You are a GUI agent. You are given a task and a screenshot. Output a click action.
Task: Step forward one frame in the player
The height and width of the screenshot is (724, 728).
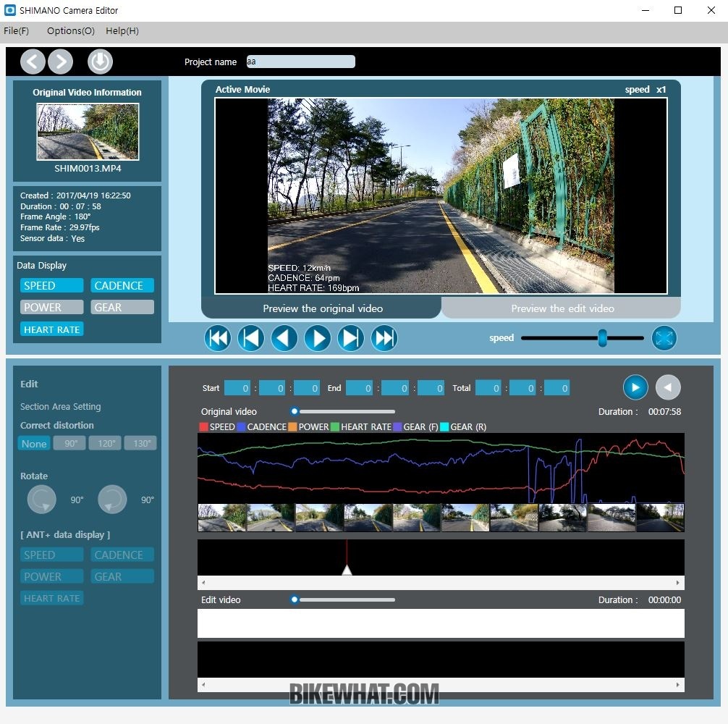pos(351,338)
